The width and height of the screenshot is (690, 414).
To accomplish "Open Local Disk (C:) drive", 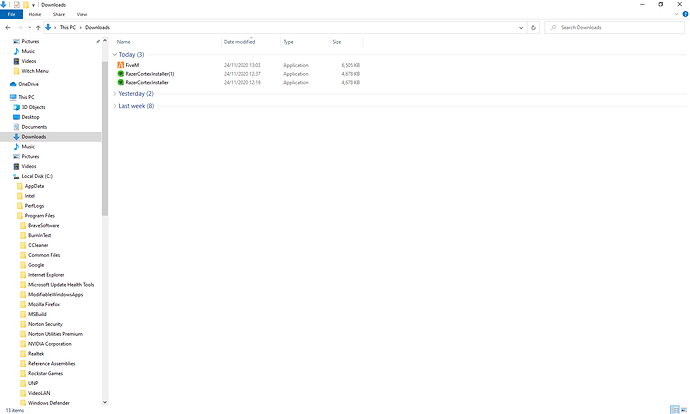I will [37, 176].
